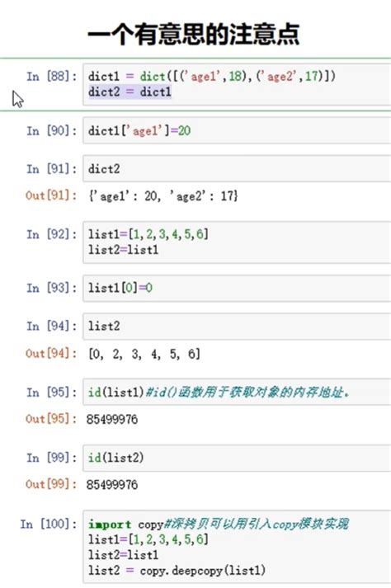The image size is (391, 588).
Task: Select the In [100] prompt label
Action: coord(49,524)
